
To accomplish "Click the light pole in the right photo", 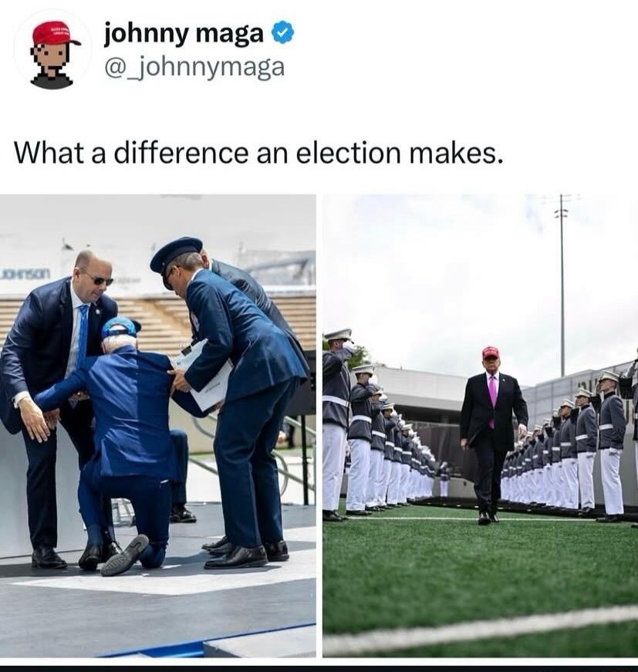I will [x=562, y=285].
